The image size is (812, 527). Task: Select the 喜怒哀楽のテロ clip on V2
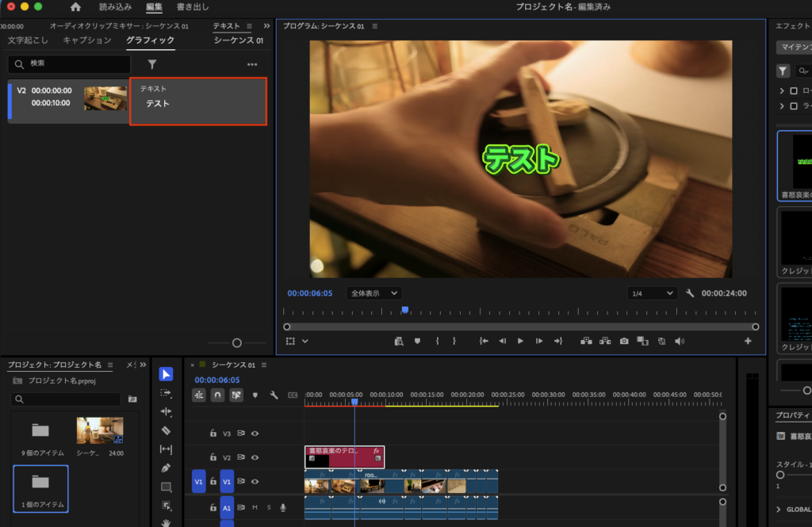344,457
